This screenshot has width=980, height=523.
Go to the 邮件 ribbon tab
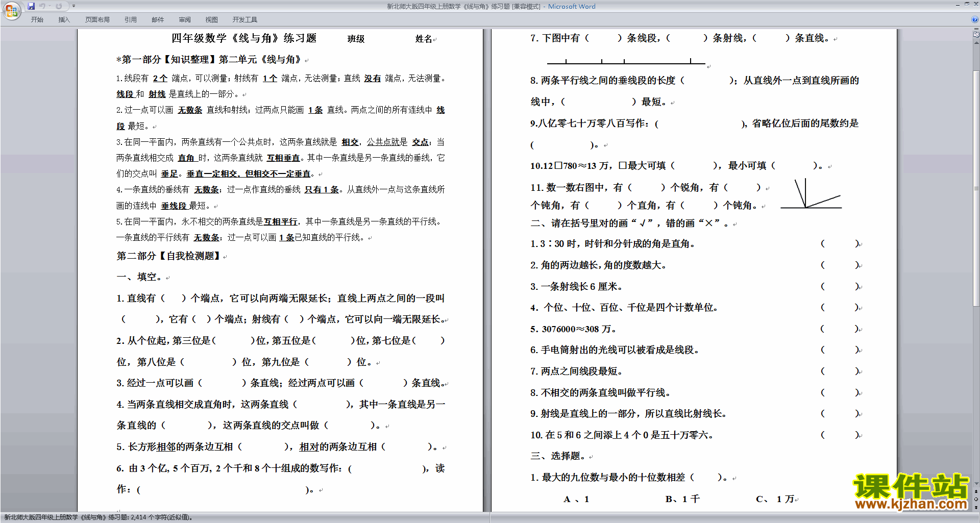coord(158,19)
